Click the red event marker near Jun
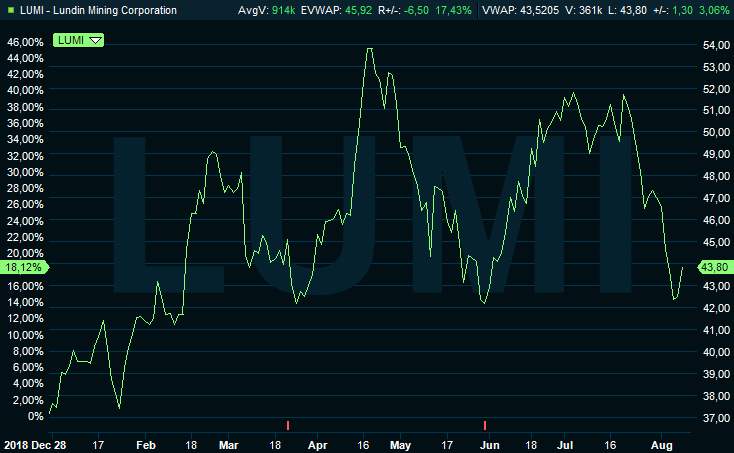The width and height of the screenshot is (734, 453). pos(485,425)
